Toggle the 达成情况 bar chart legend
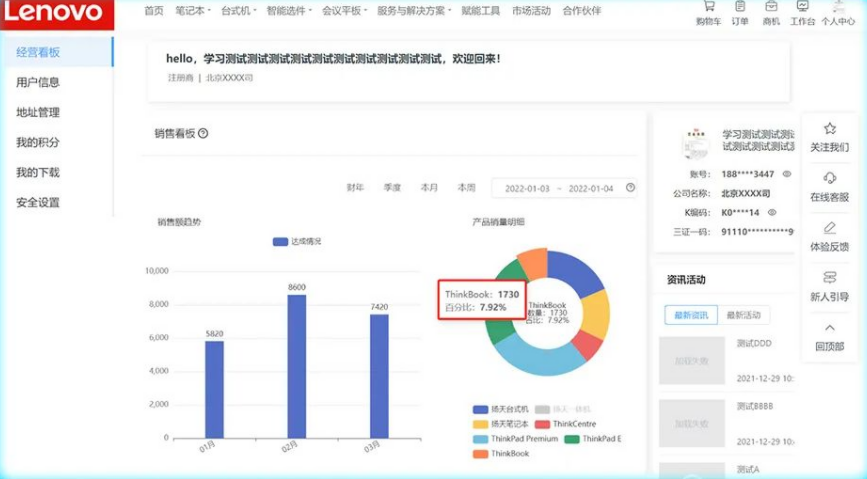Screen dimensions: 867x479 (296, 241)
